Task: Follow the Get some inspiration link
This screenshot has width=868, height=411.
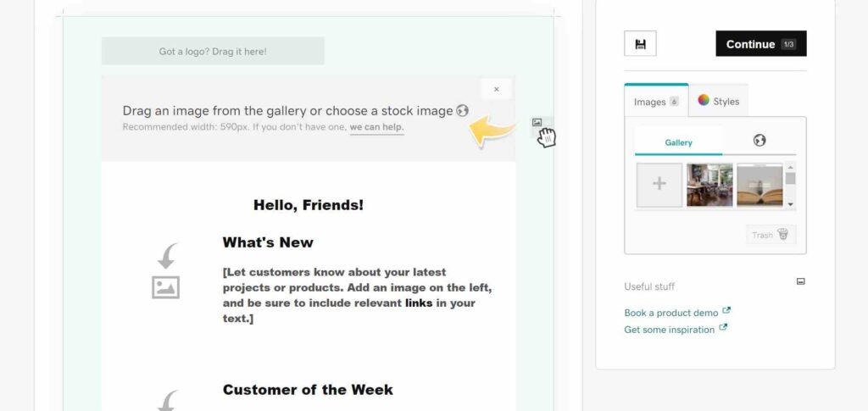Action: (x=670, y=330)
